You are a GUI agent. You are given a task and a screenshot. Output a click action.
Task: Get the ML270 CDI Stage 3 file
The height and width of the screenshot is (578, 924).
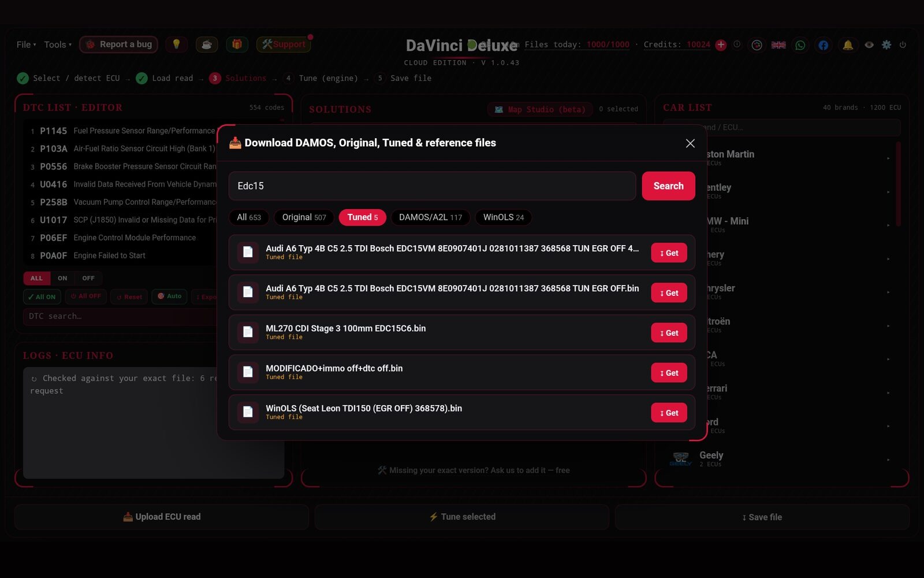[669, 333]
